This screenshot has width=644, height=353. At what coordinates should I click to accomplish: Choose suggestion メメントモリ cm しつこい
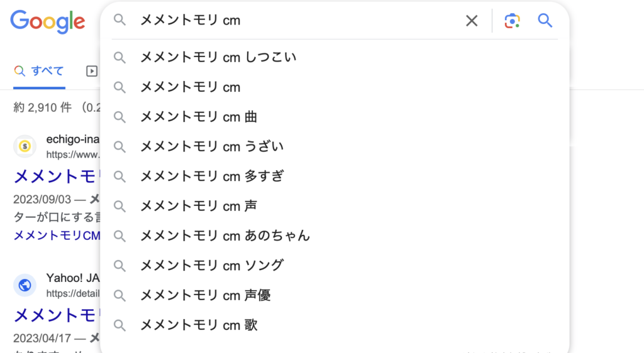(218, 57)
